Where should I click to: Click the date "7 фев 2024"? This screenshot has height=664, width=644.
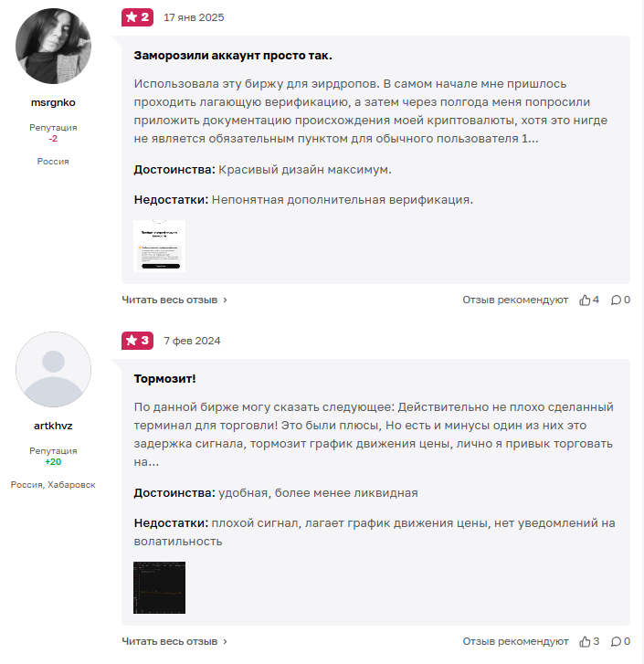192,341
